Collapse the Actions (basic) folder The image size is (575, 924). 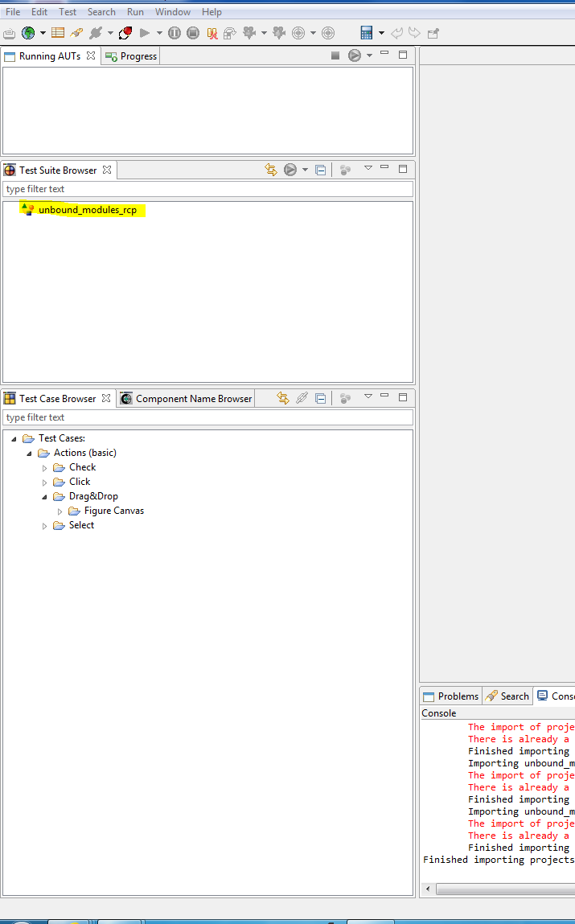click(x=29, y=454)
